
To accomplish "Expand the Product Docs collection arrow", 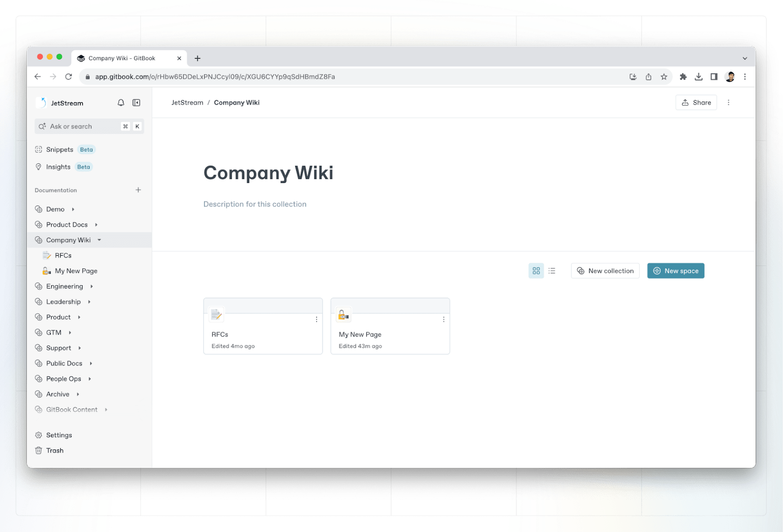I will click(x=96, y=225).
